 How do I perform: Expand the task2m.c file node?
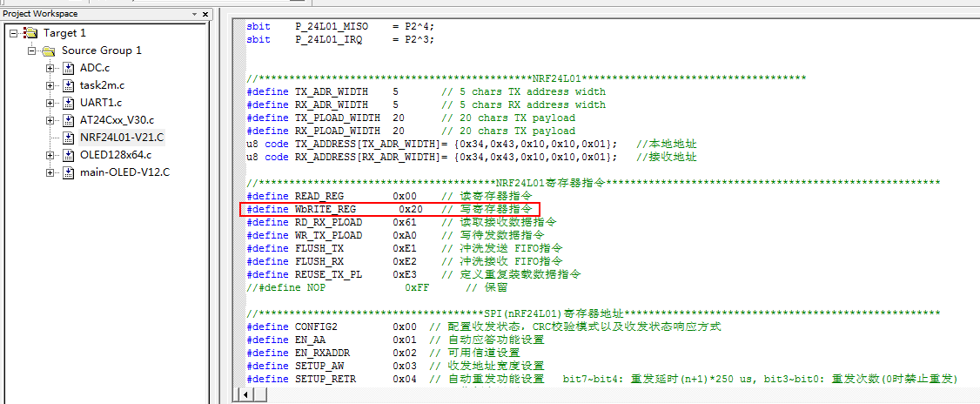50,85
